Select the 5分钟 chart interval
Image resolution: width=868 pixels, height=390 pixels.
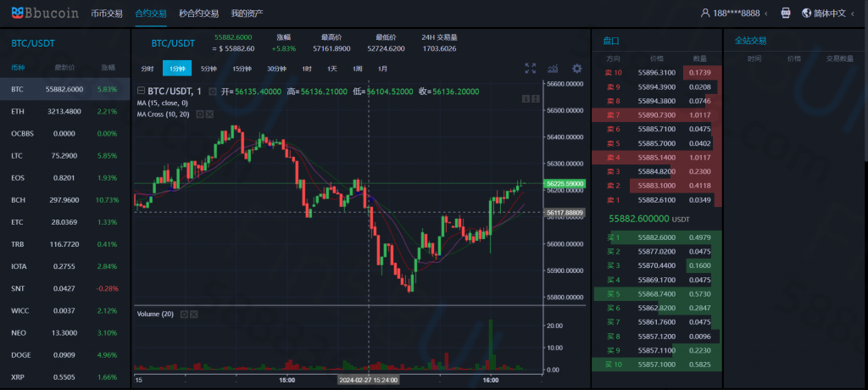pos(209,68)
